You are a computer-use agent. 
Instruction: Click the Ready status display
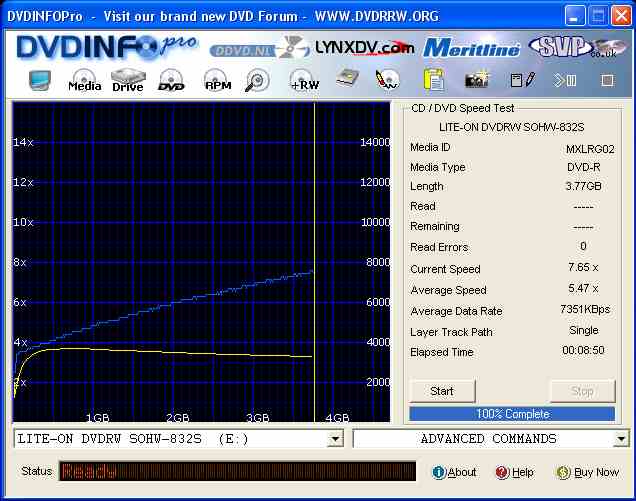237,471
